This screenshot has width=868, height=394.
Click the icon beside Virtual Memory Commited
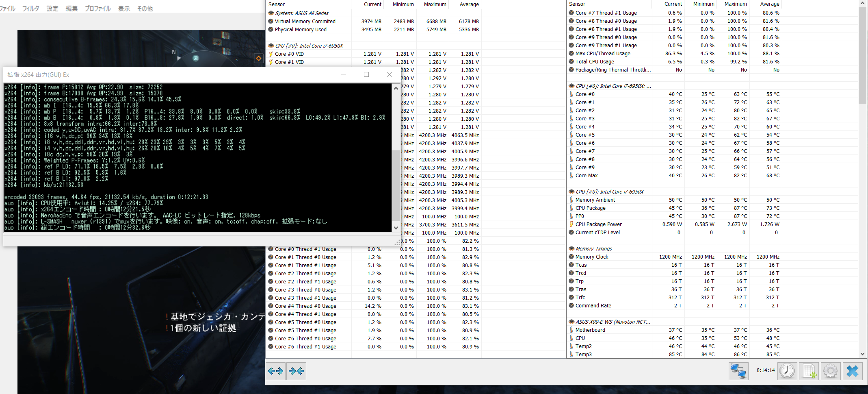(x=271, y=21)
